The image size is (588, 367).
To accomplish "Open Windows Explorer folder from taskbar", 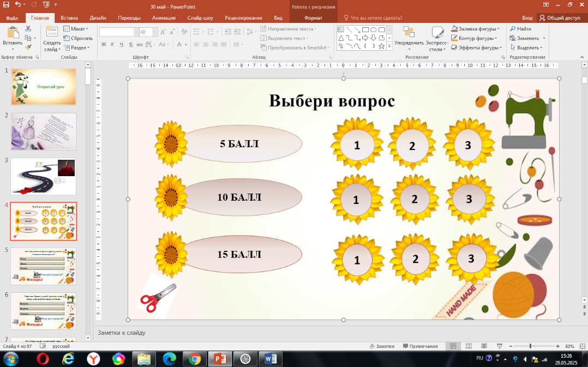I will [143, 359].
